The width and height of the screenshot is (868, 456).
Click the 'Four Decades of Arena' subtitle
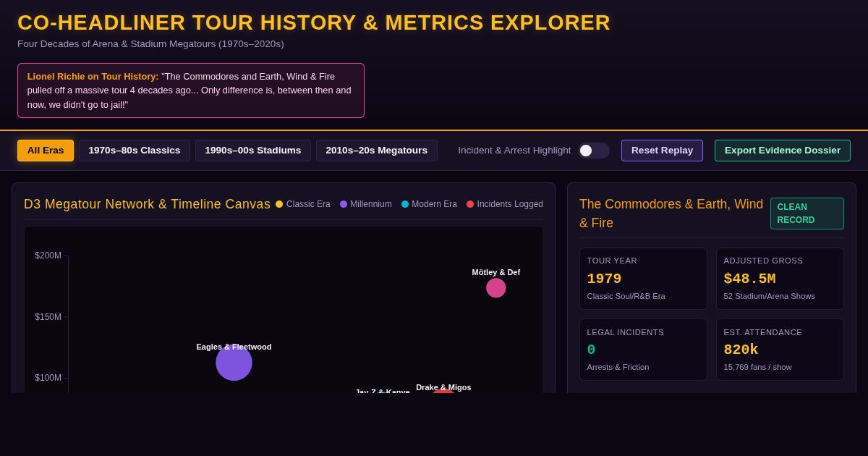(150, 44)
